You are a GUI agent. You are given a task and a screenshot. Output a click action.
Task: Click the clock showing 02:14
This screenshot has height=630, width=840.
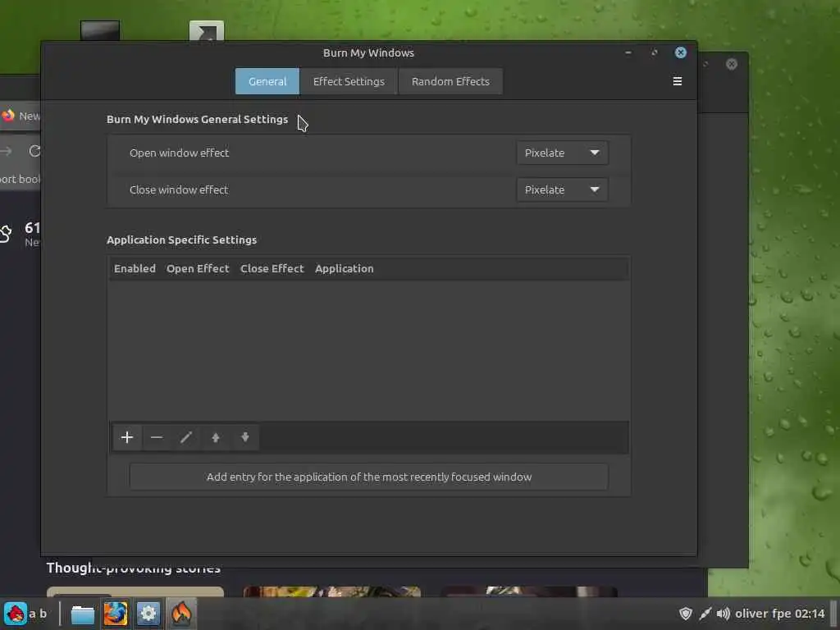tap(810, 614)
